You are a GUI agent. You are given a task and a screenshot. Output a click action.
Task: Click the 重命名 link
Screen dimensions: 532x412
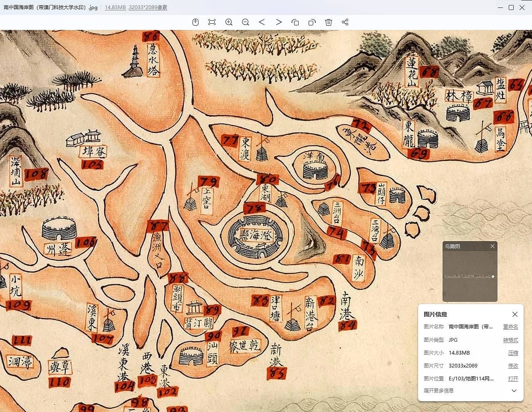(511, 327)
